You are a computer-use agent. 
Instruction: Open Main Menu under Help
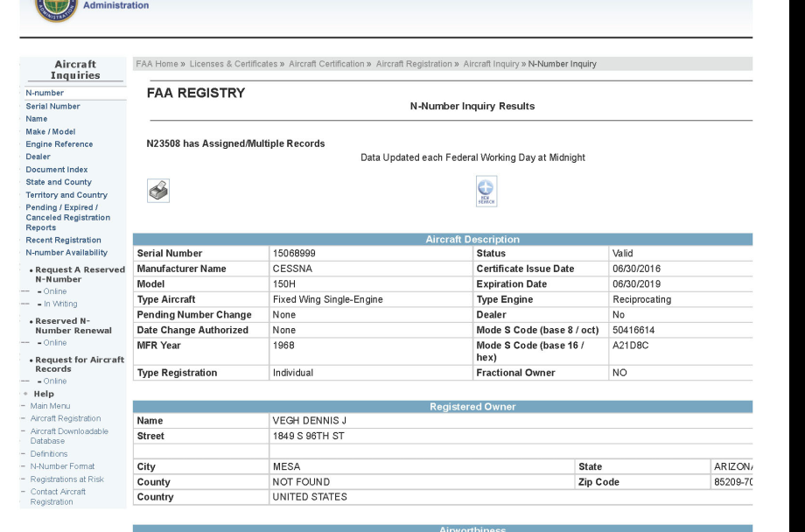[51, 406]
